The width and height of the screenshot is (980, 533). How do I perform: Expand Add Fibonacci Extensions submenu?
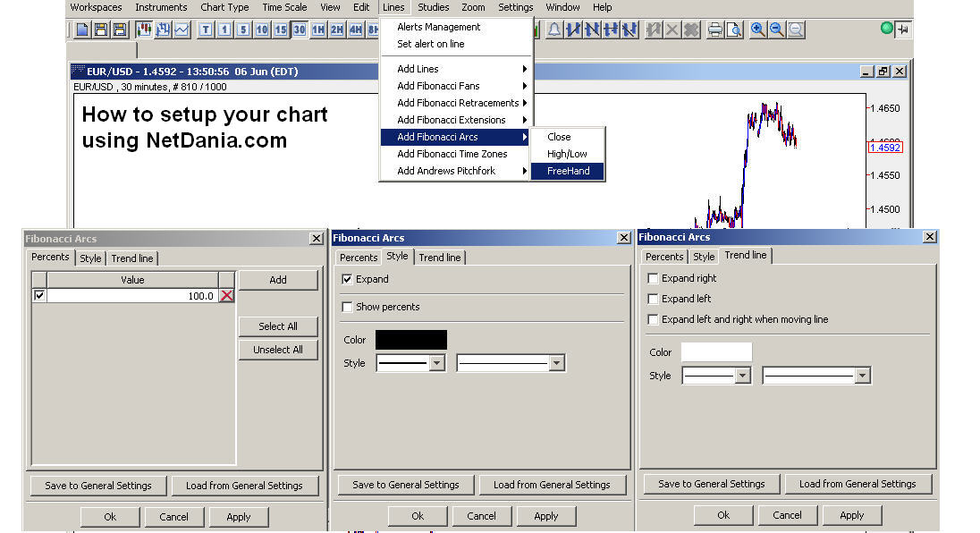tap(456, 119)
